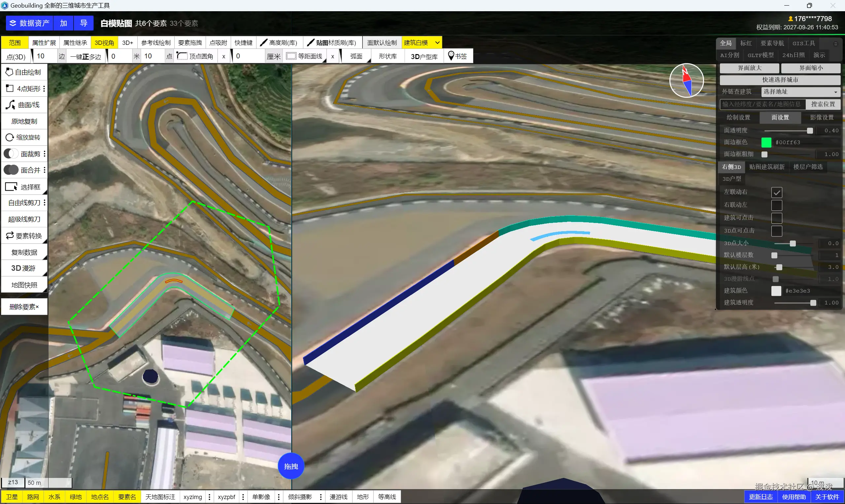Click the green 面边框色 color swatch
This screenshot has height=504, width=845.
pos(766,142)
